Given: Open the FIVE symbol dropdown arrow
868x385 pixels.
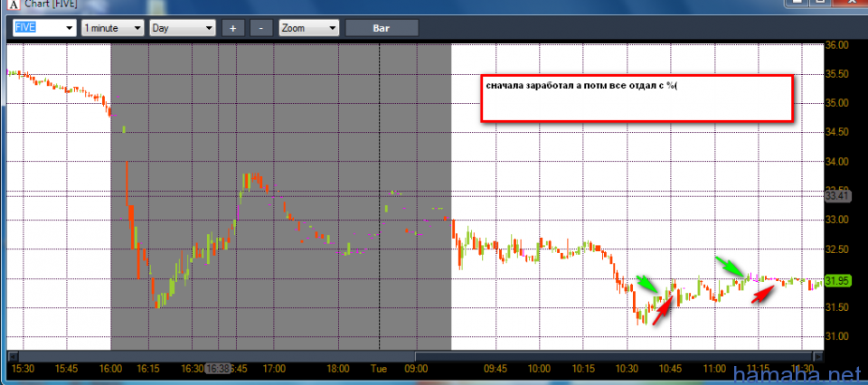Looking at the screenshot, I should 69,28.
